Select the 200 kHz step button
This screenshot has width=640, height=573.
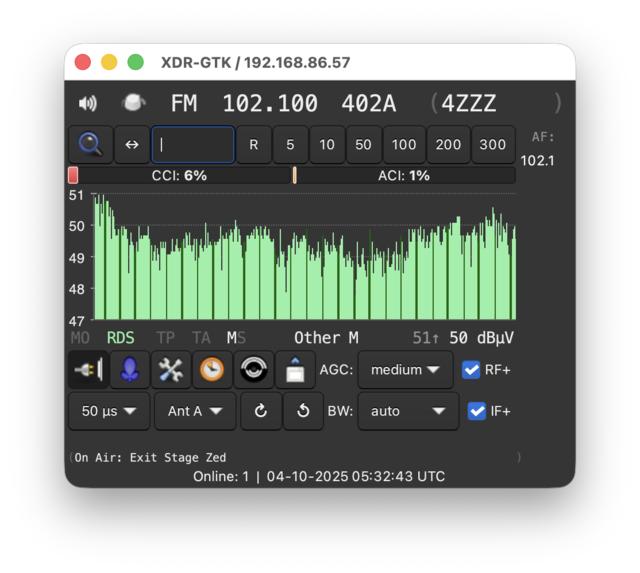[448, 144]
